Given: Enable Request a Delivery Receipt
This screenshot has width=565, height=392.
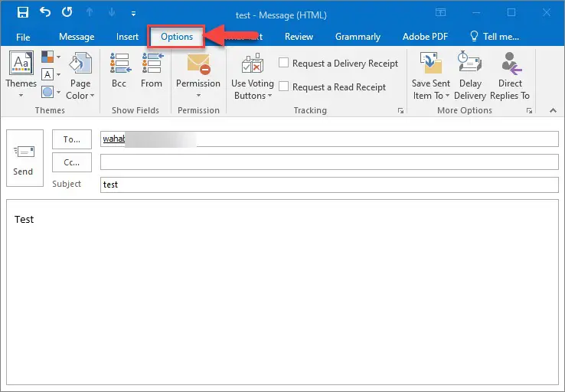Looking at the screenshot, I should coord(283,63).
